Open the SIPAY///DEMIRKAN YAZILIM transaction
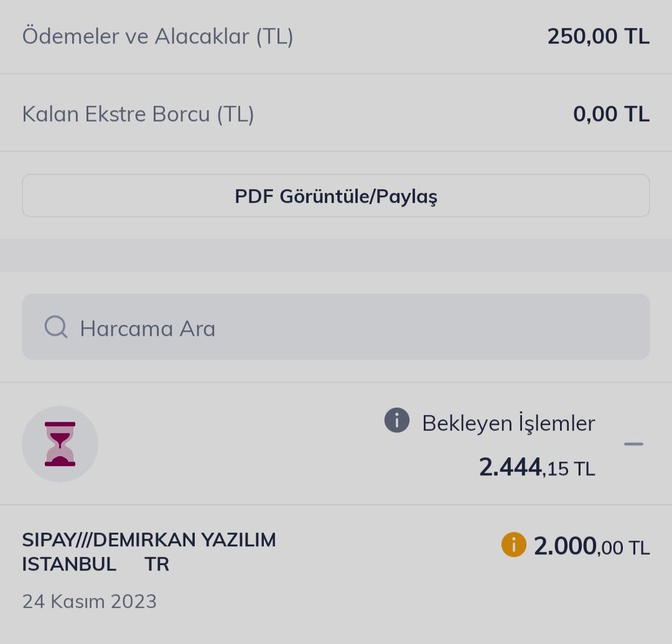This screenshot has height=644, width=672. [x=149, y=551]
